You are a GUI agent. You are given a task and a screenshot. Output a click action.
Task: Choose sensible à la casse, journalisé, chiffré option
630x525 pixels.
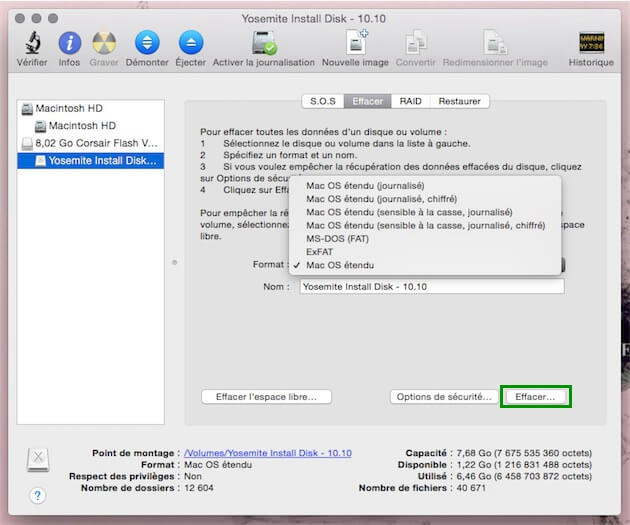(x=425, y=225)
